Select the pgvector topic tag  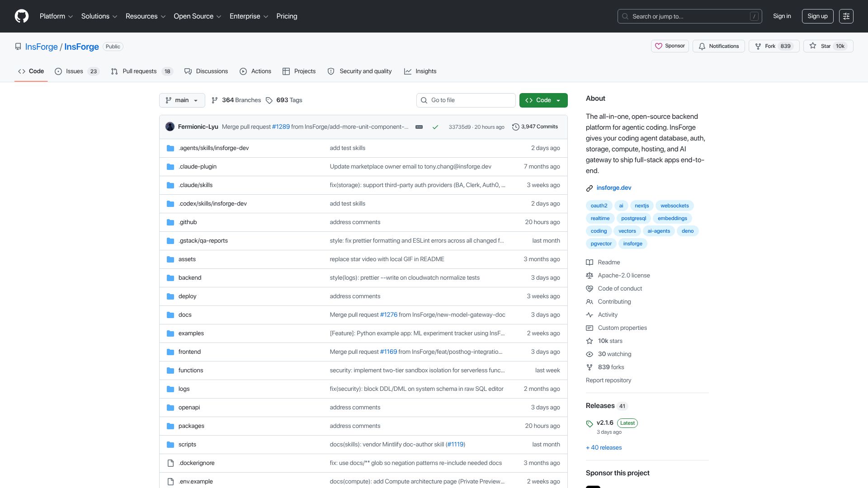tap(601, 244)
